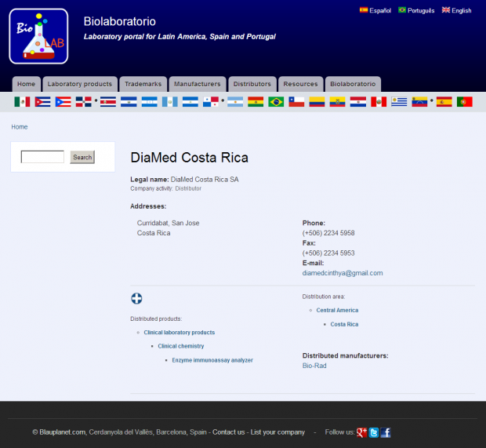This screenshot has width=486, height=448.
Task: Select the Mexico flag
Action: (22, 102)
